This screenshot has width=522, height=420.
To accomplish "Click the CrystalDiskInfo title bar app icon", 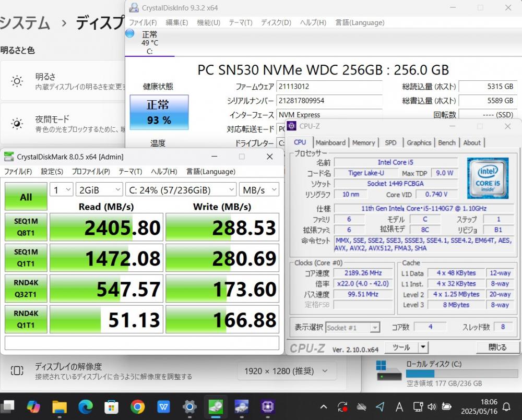I will point(134,7).
